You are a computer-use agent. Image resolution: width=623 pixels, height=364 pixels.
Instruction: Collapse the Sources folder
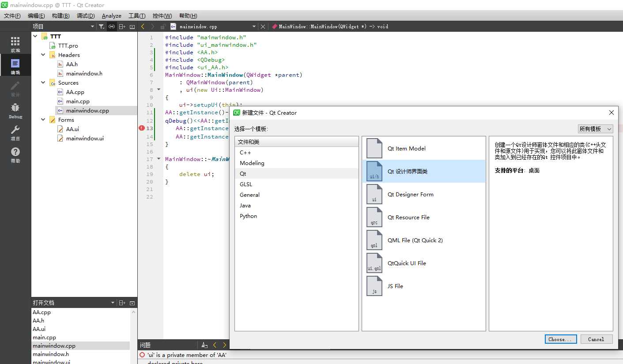point(43,83)
